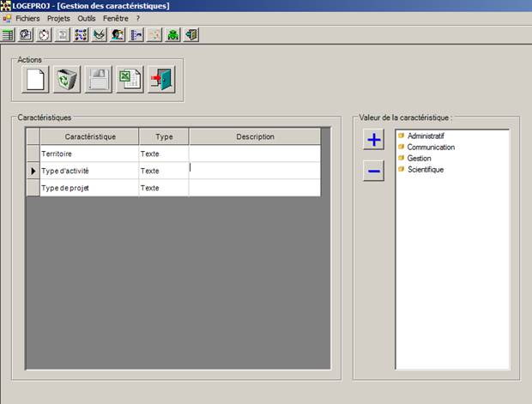Viewport: 532px width, 404px height.
Task: Click the Caractéristique column header
Action: pos(89,136)
